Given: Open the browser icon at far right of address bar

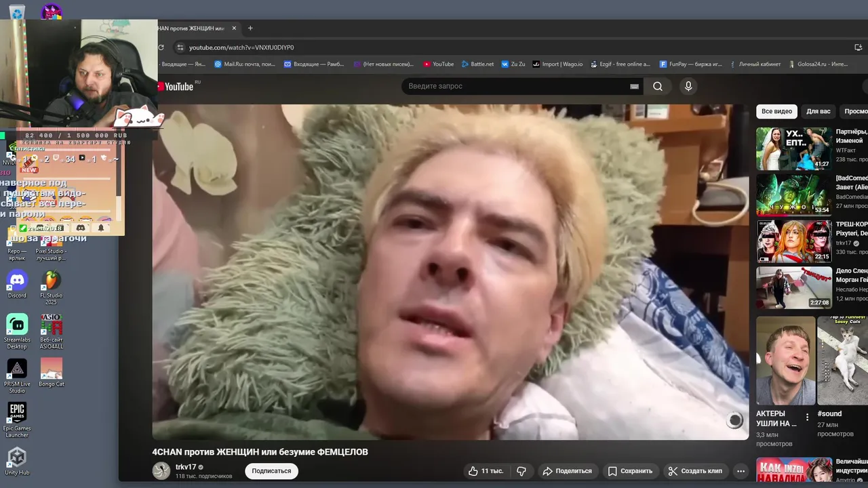Looking at the screenshot, I should point(859,47).
